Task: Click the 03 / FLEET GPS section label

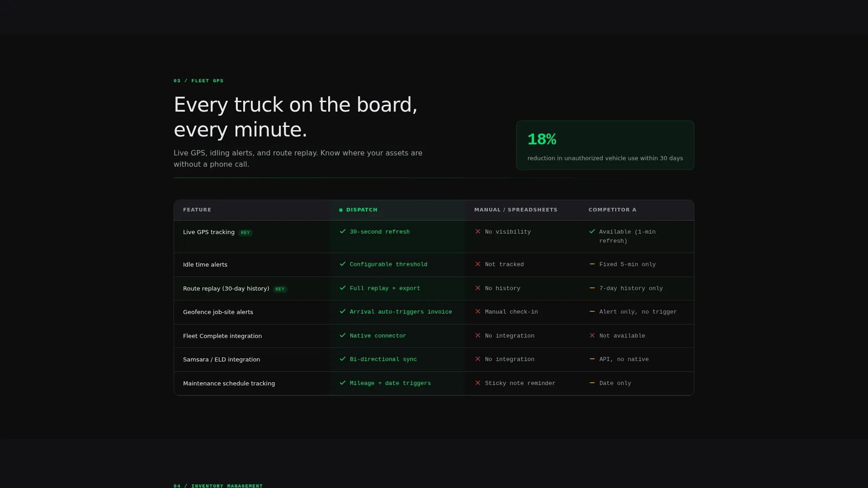Action: click(198, 81)
